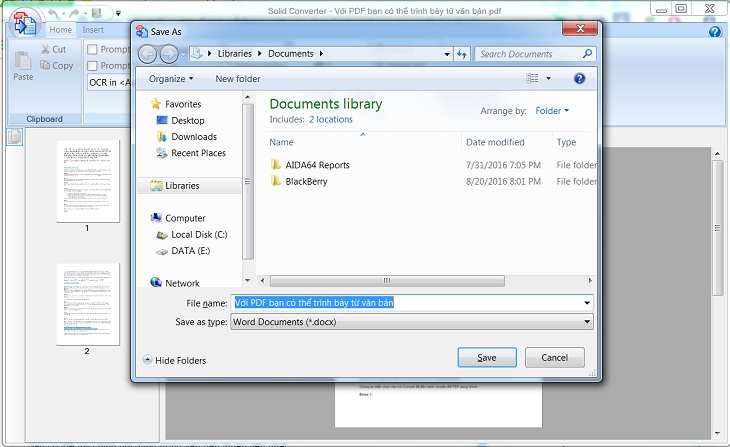The image size is (730, 447).
Task: Click the Undo arrow in quick access toolbar
Action: click(54, 14)
